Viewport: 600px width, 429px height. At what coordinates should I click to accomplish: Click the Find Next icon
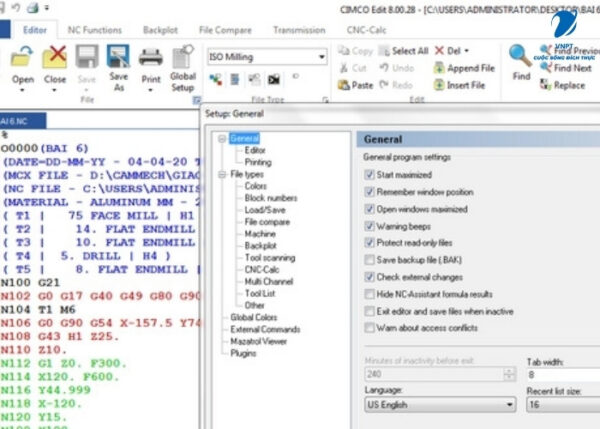click(x=545, y=68)
